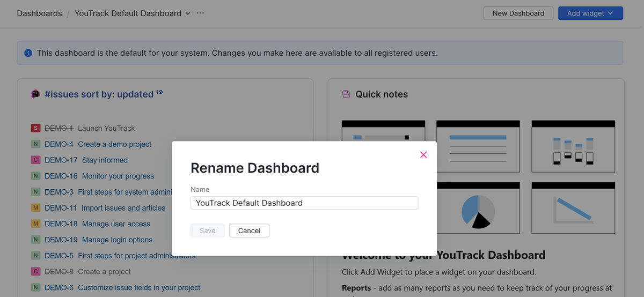Click the M priority badge for DEMO-11
The image size is (644, 297).
pyautogui.click(x=35, y=208)
